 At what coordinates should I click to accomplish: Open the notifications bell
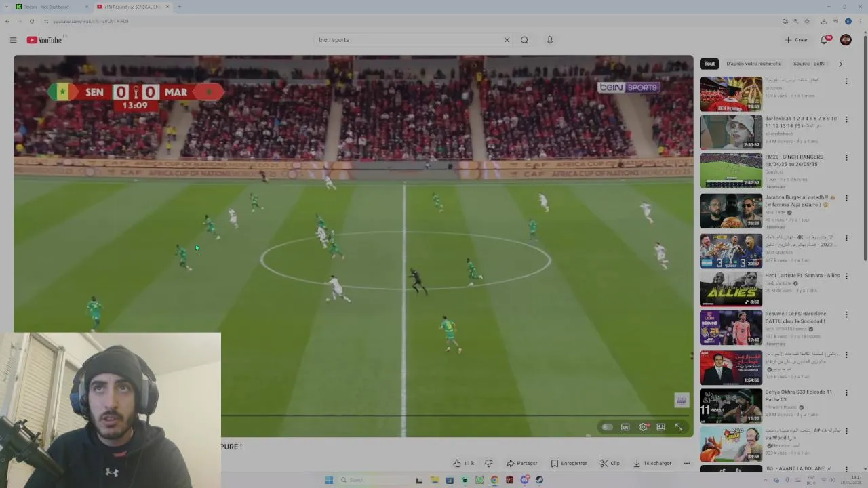pyautogui.click(x=825, y=40)
